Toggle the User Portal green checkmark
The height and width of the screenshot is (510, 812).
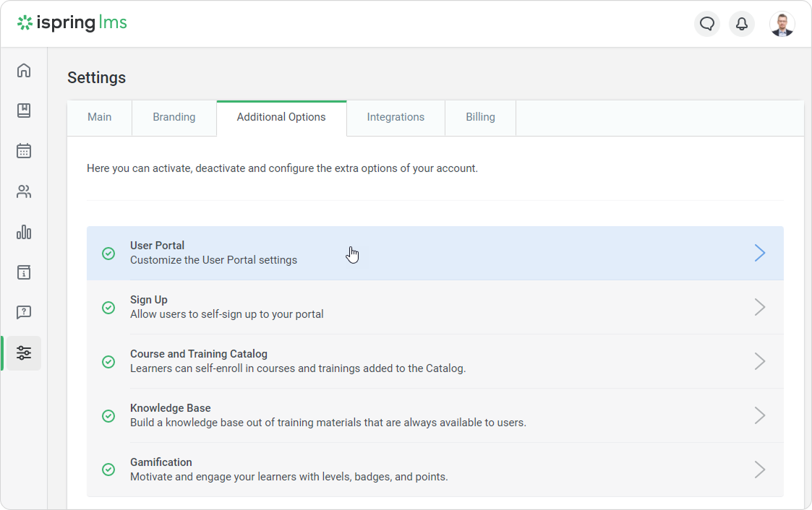click(x=108, y=254)
